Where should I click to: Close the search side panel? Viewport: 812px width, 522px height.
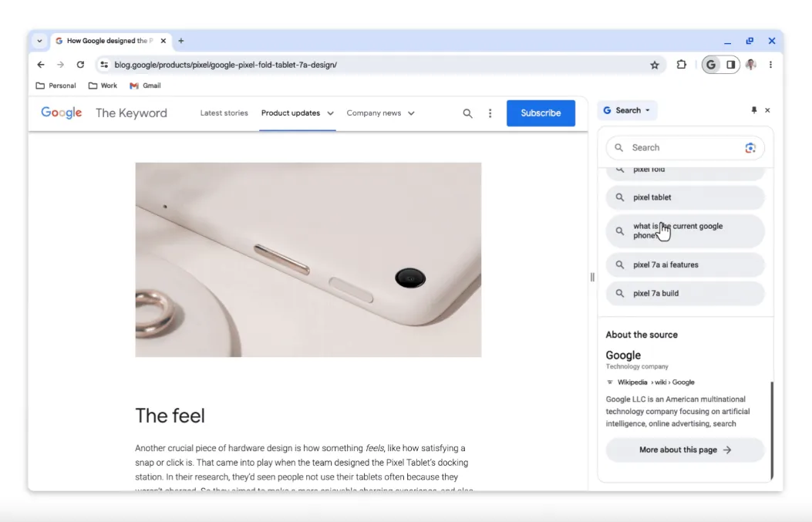[767, 110]
